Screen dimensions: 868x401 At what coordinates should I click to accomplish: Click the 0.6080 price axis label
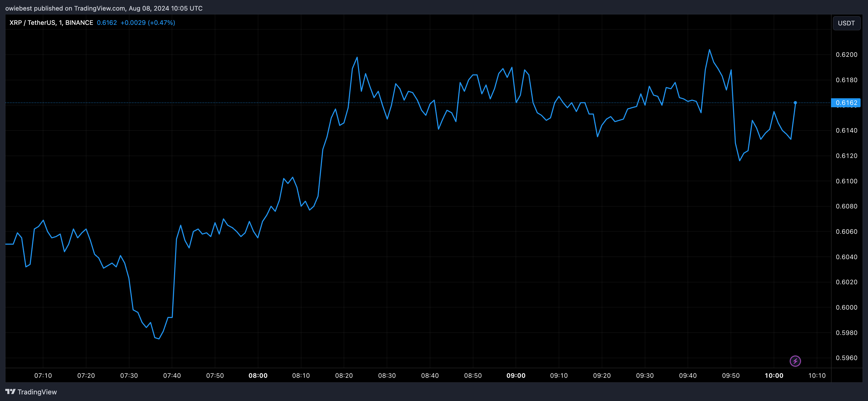click(x=846, y=206)
